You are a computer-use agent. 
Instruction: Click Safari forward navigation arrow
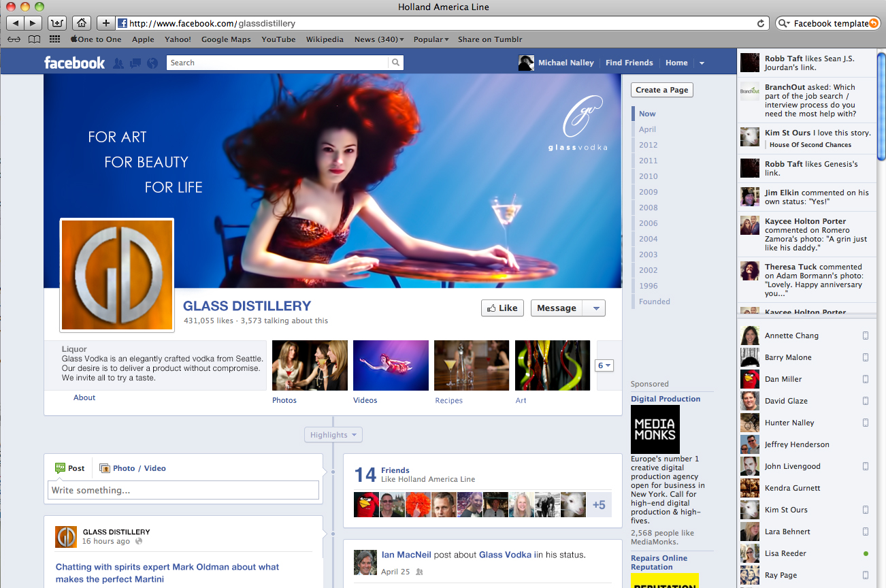tap(33, 23)
